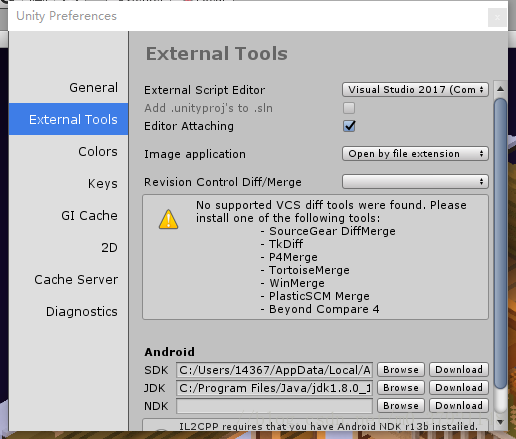Select the External Tools sidebar item
516x439 pixels.
point(69,119)
